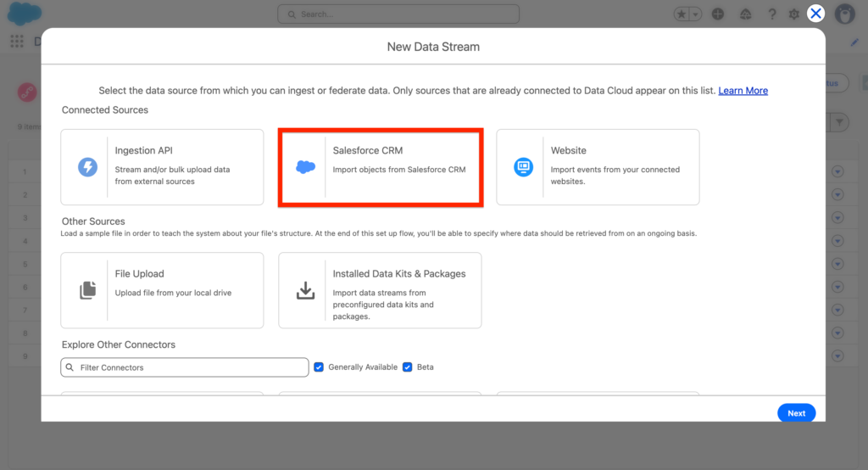
Task: Expand the favorites list dropdown arrow
Action: pos(695,14)
